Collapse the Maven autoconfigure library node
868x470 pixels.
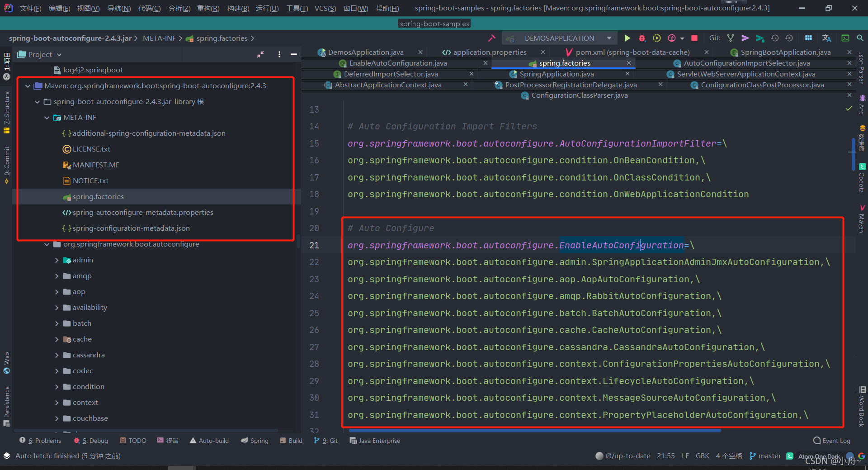pyautogui.click(x=28, y=86)
